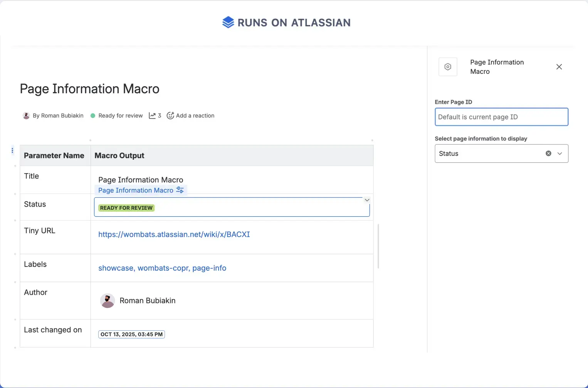Close the Page Information Macro panel
Image resolution: width=588 pixels, height=388 pixels.
click(559, 67)
